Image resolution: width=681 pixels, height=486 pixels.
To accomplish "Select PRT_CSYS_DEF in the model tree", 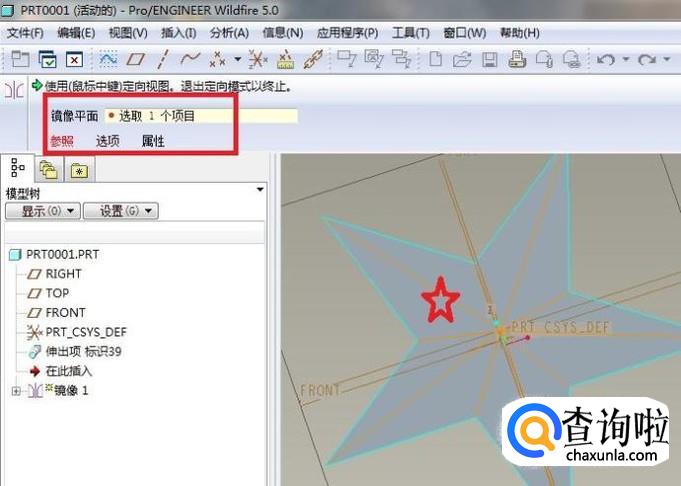I will [77, 332].
